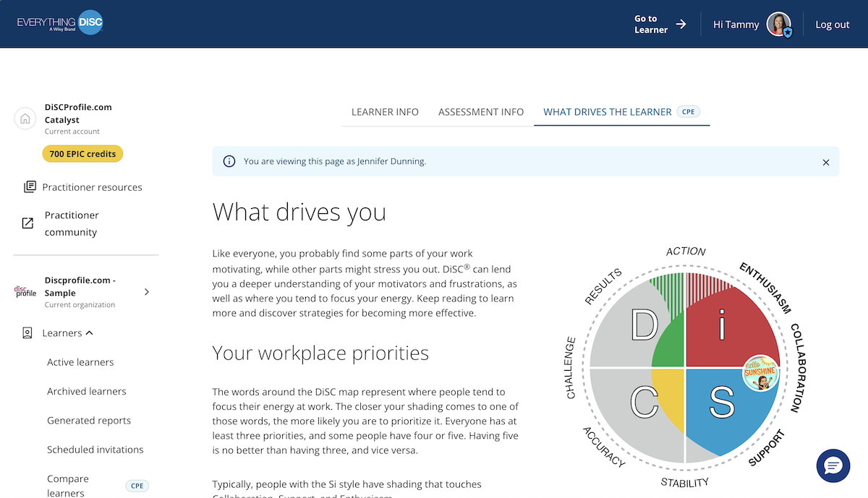The height and width of the screenshot is (498, 868).
Task: Click the COLLABORATION label on the DiSC map
Action: 798,368
